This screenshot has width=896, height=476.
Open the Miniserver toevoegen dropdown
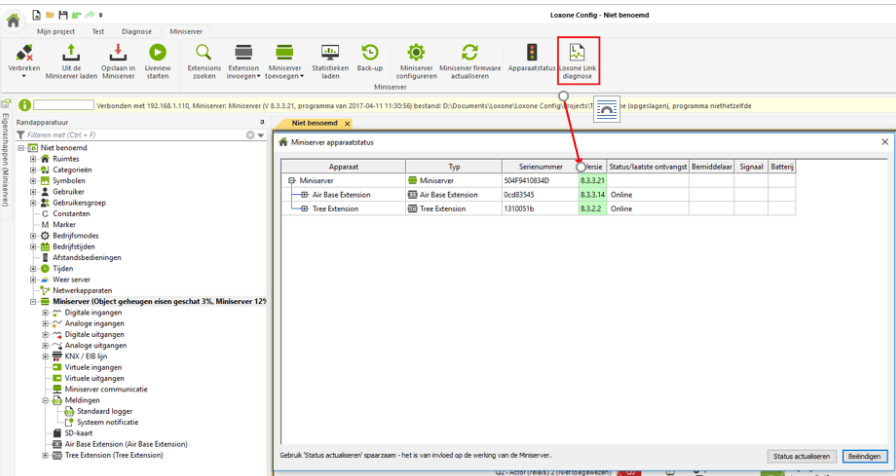tap(302, 76)
